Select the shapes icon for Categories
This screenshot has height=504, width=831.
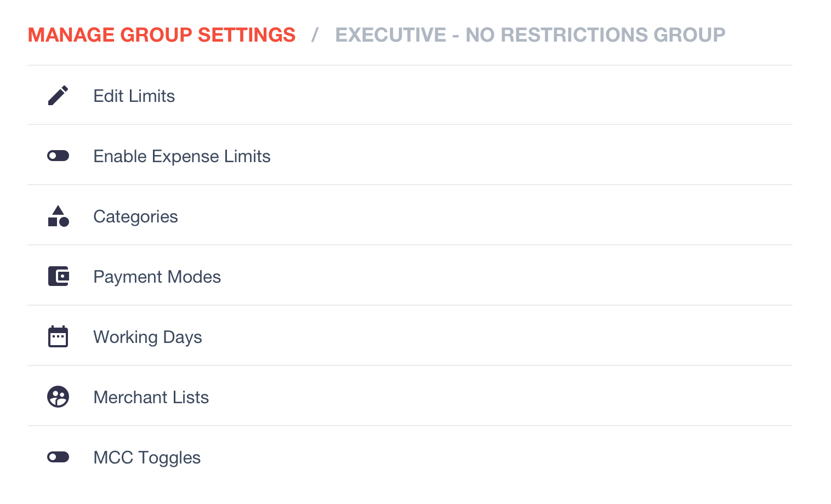pyautogui.click(x=58, y=216)
